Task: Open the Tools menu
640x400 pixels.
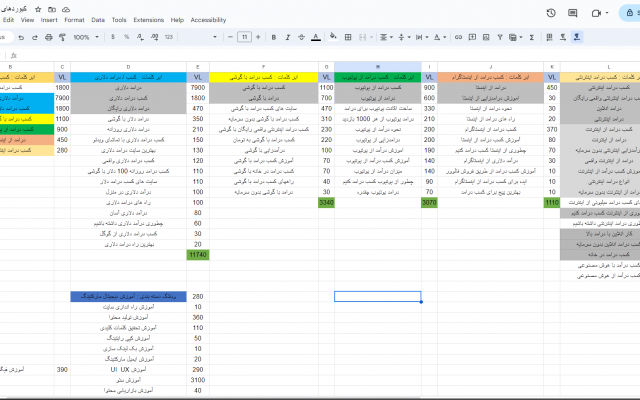Action: [119, 20]
